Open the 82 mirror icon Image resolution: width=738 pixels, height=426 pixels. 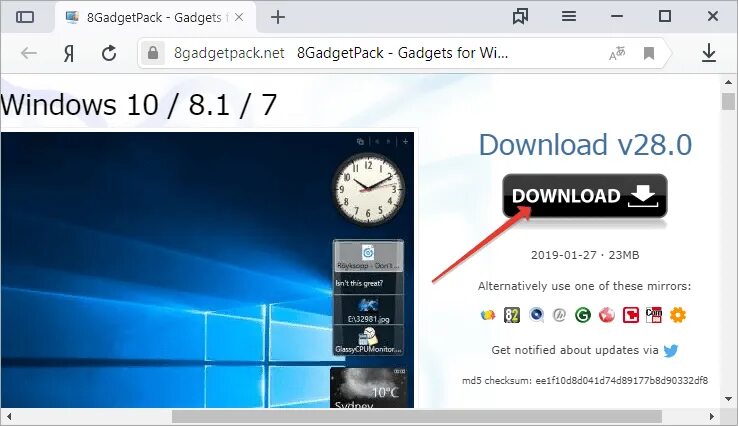click(x=512, y=315)
